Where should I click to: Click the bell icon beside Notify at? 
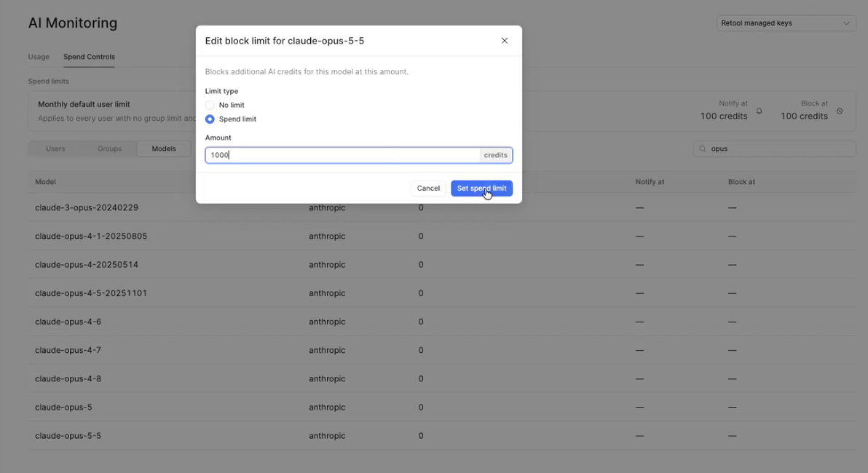759,111
